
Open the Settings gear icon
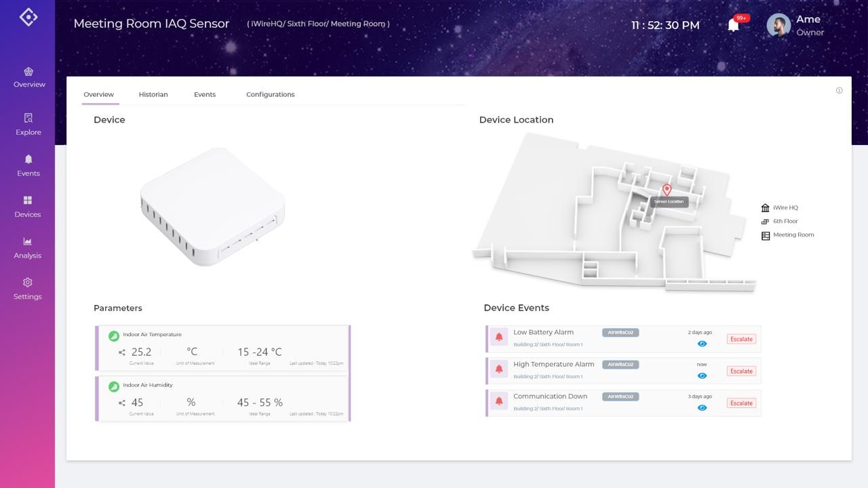tap(28, 283)
